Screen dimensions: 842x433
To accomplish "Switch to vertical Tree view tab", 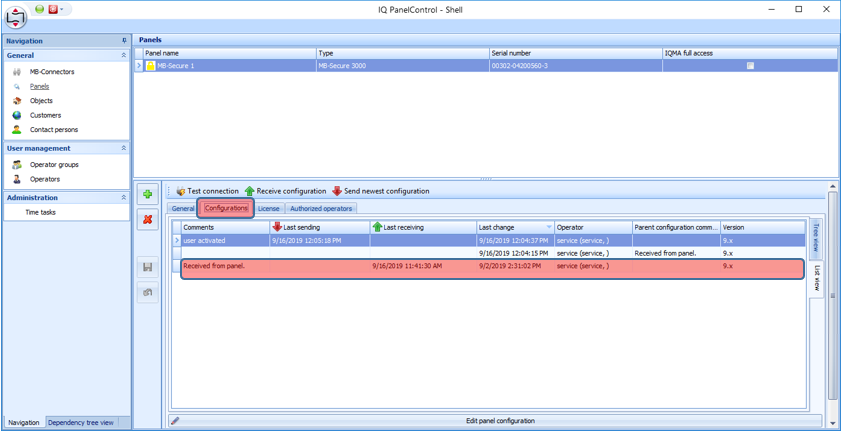I will tap(815, 239).
